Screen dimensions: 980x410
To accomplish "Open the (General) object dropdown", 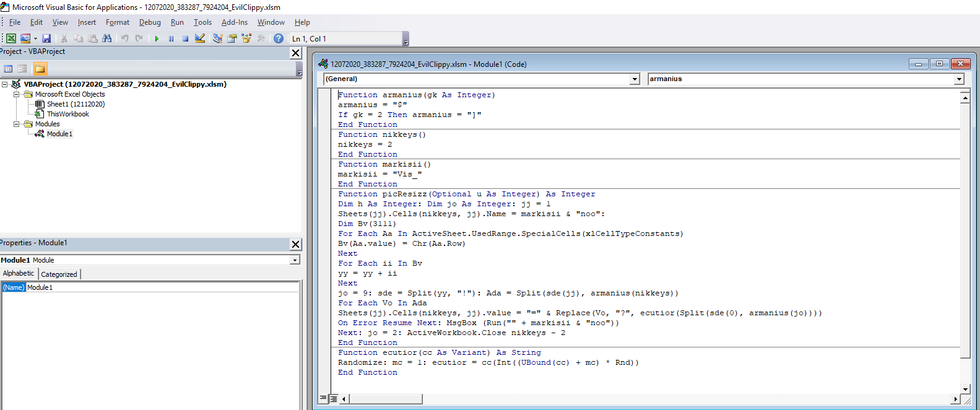I will click(635, 79).
